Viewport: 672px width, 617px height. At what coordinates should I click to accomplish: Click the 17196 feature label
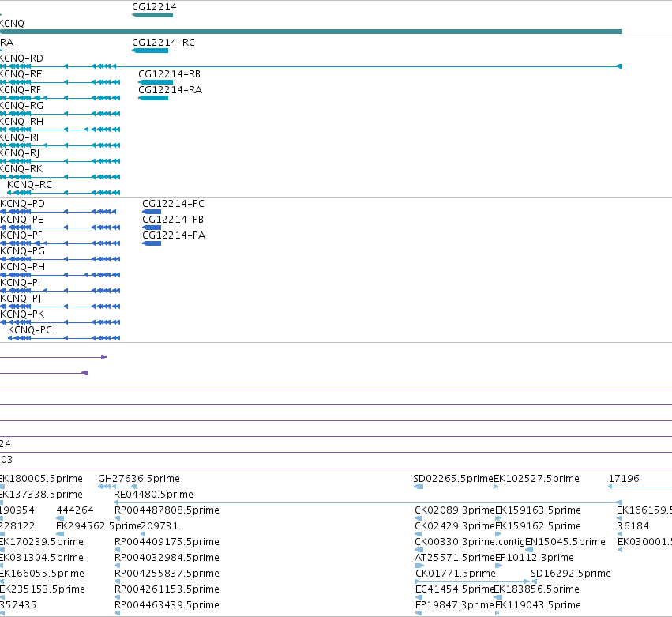click(624, 479)
